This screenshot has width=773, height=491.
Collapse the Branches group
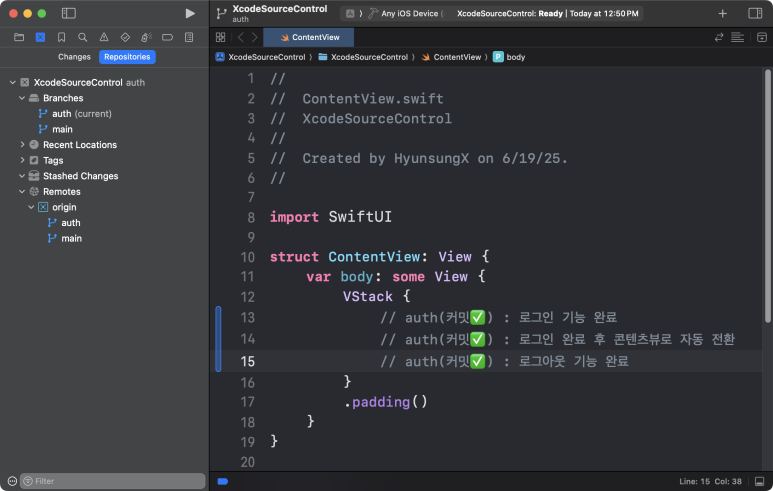pyautogui.click(x=22, y=98)
